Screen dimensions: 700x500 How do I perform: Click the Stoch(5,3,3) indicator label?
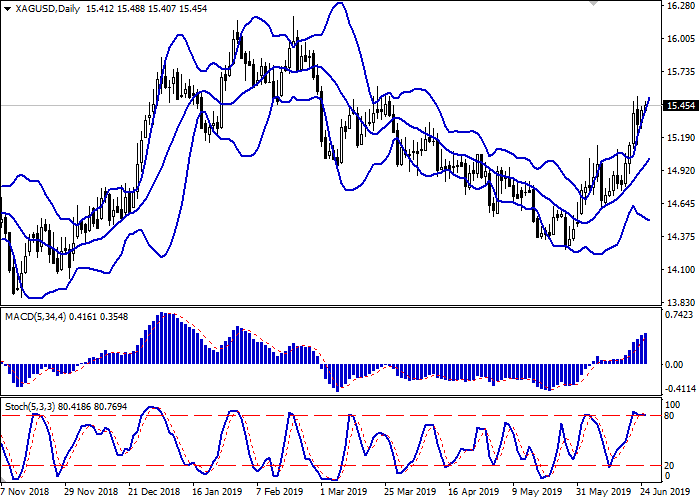point(33,409)
